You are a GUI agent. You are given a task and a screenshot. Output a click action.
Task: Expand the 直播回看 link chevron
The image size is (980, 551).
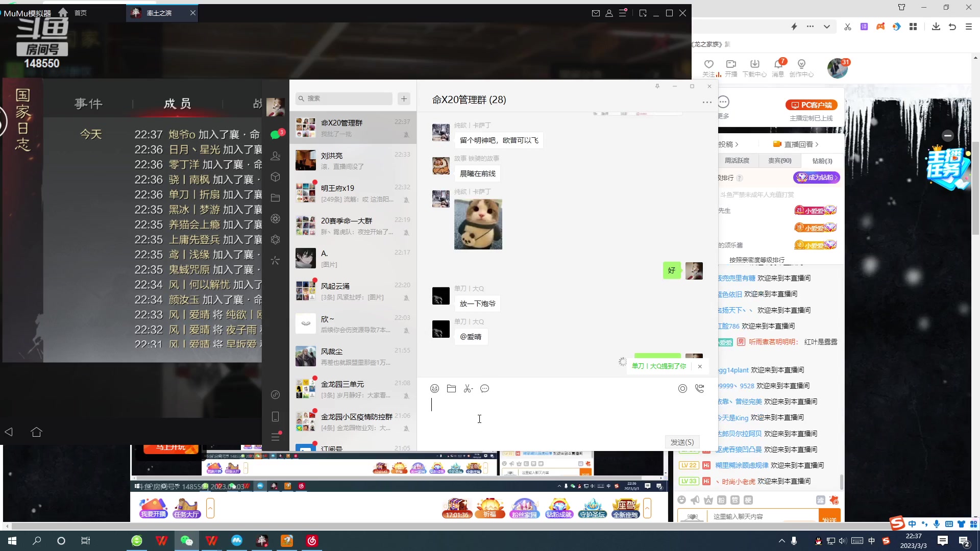point(817,144)
